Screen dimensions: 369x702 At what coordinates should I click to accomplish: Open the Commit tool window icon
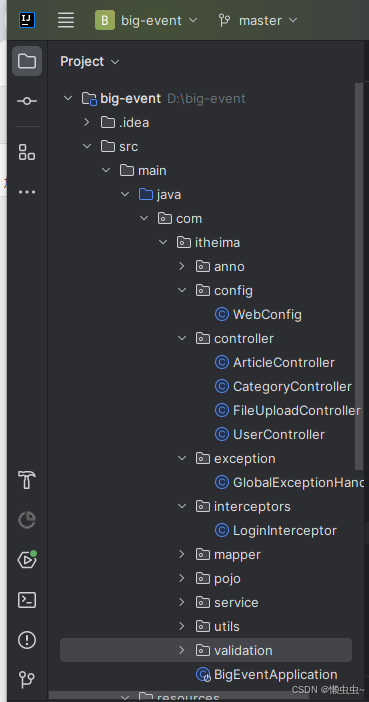coord(27,101)
